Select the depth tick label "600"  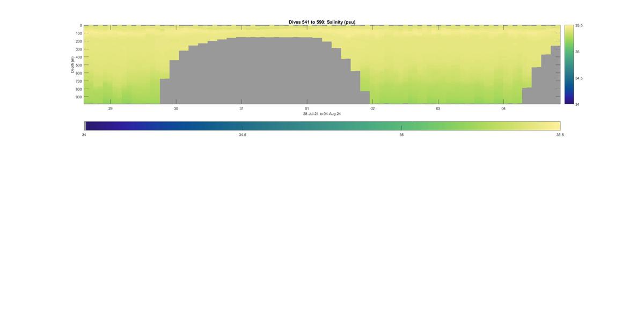[78, 73]
